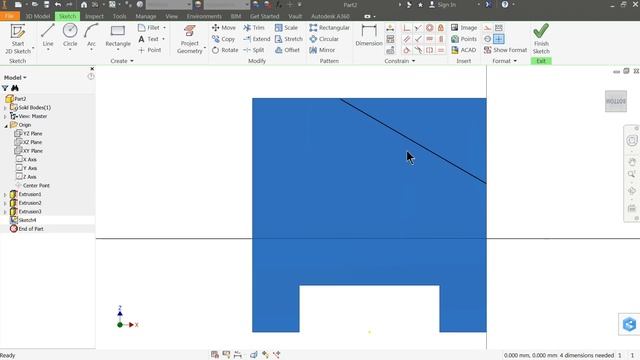The height and width of the screenshot is (360, 640).
Task: Click Show Format toggle
Action: (505, 50)
